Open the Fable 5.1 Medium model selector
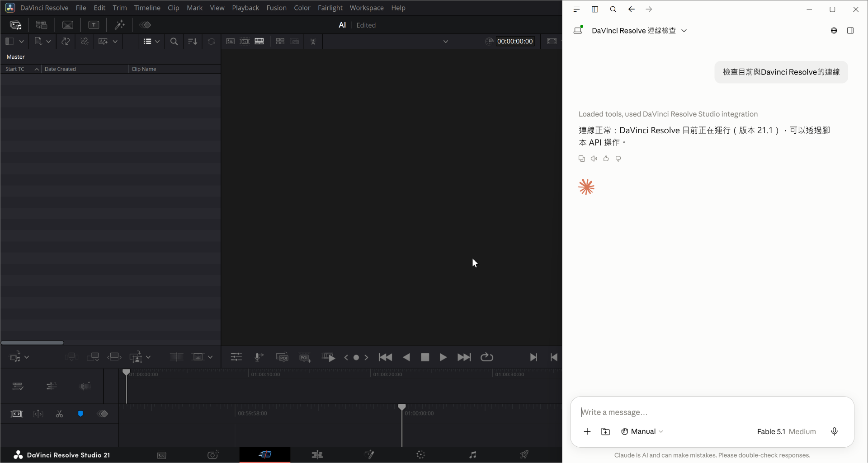Viewport: 868px width, 463px height. 787,431
